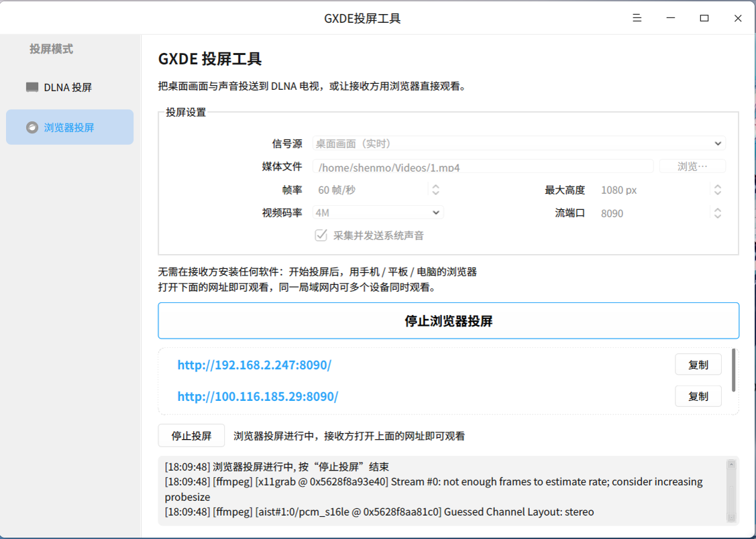Click the x11grab log line

[x=433, y=489]
